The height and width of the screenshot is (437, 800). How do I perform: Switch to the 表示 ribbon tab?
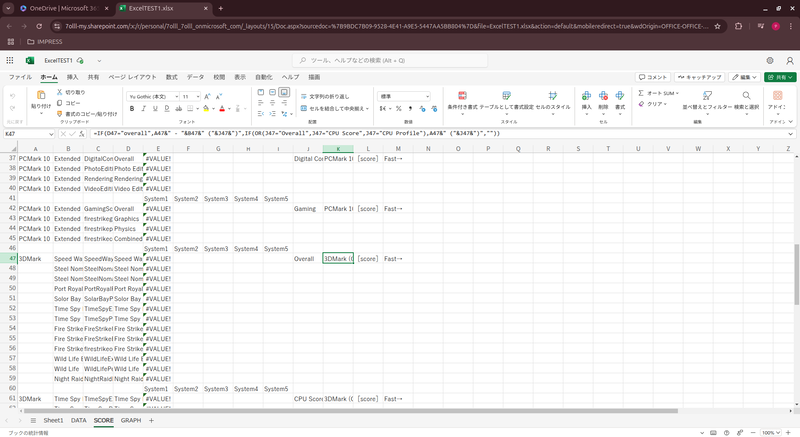[240, 77]
